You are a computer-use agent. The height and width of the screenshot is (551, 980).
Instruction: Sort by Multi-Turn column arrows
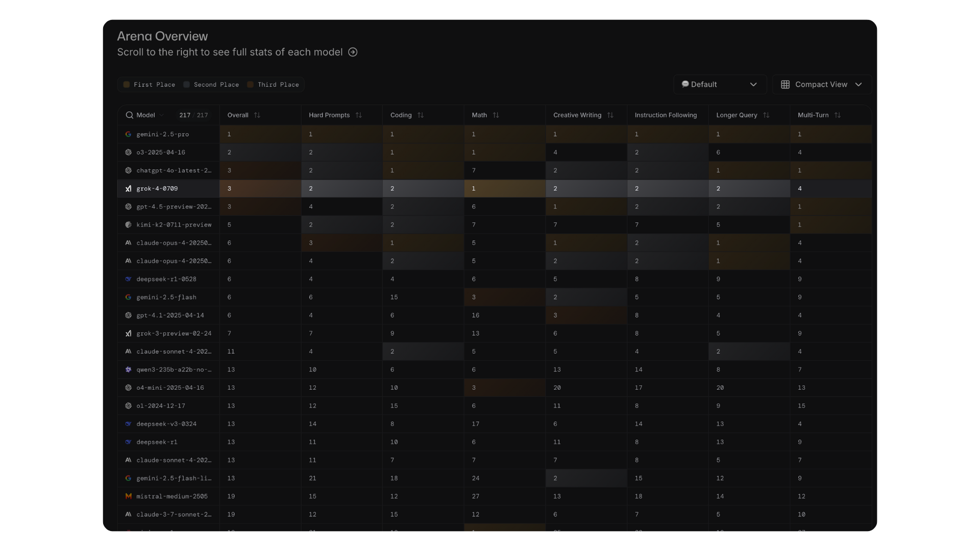[838, 115]
